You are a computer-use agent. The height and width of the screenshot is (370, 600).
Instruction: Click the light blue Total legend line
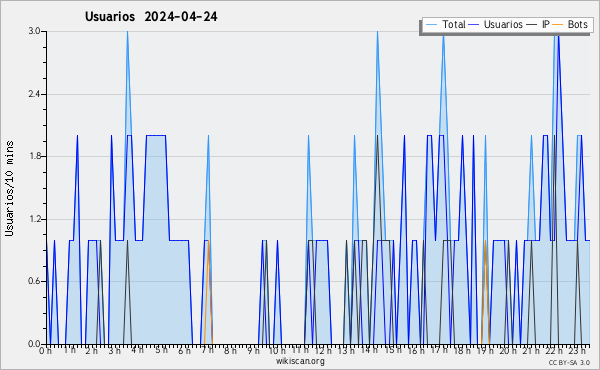pos(431,24)
